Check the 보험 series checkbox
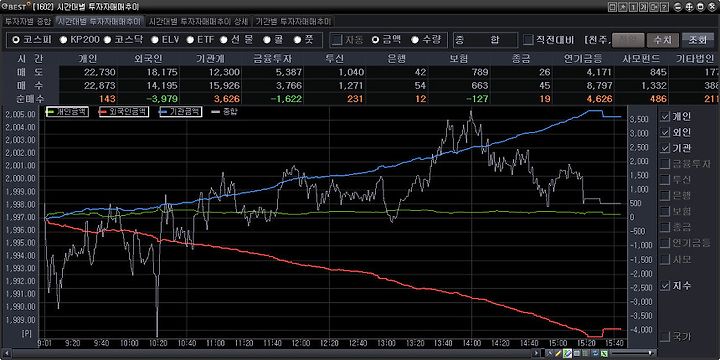This screenshot has width=720, height=360. pos(664,212)
